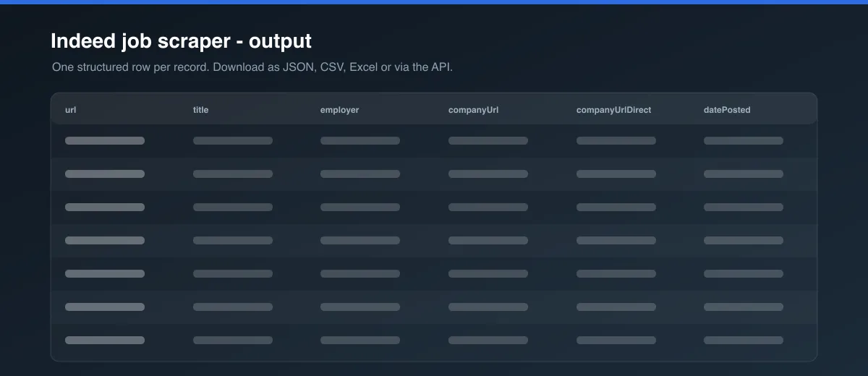Click the 'One structured row per record' subtitle
This screenshot has height=376, width=868.
click(252, 67)
